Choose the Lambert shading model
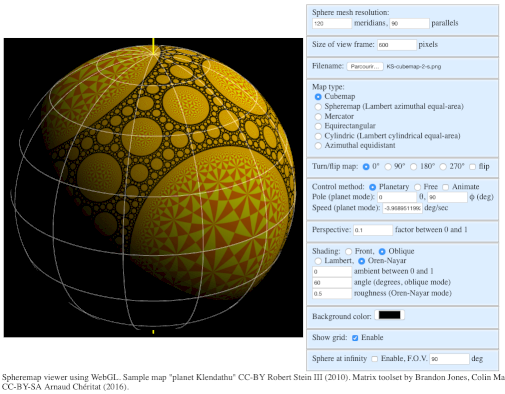 pos(318,261)
